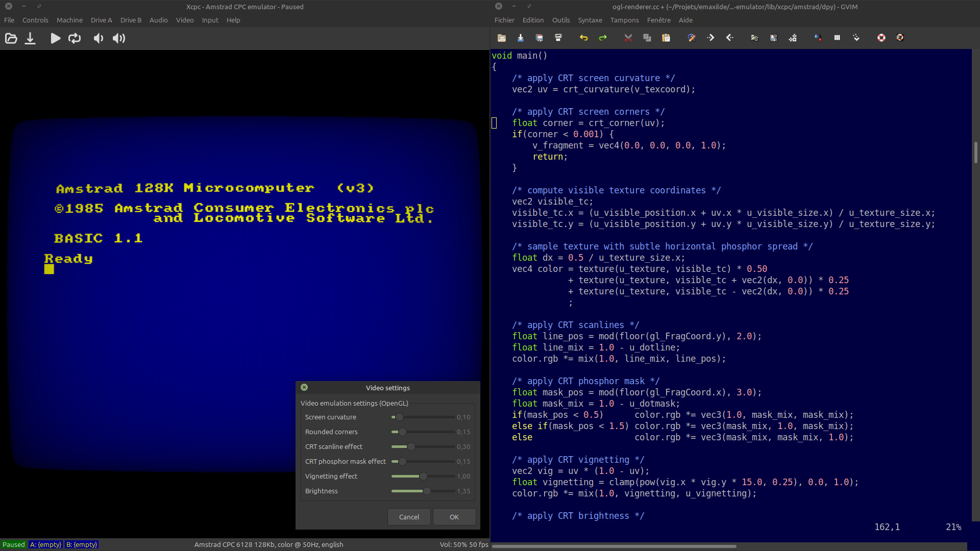
Task: Click the volume decrease speaker icon
Action: coord(98,38)
